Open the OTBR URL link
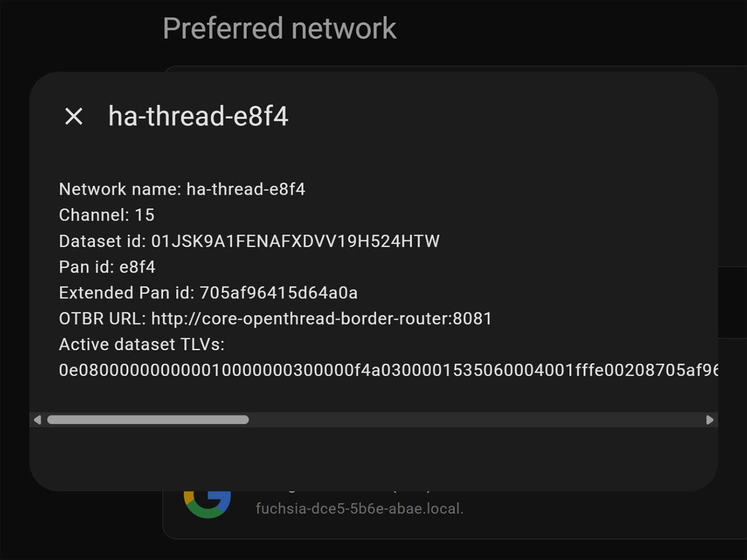Viewport: 747px width, 560px height. pyautogui.click(x=321, y=318)
